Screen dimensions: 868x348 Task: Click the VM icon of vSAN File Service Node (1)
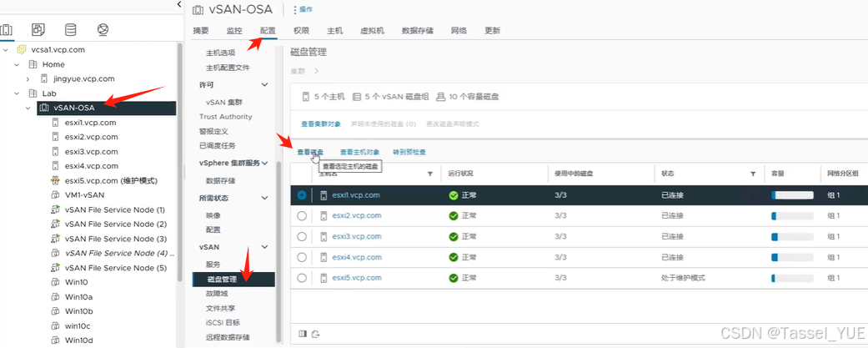click(x=55, y=209)
